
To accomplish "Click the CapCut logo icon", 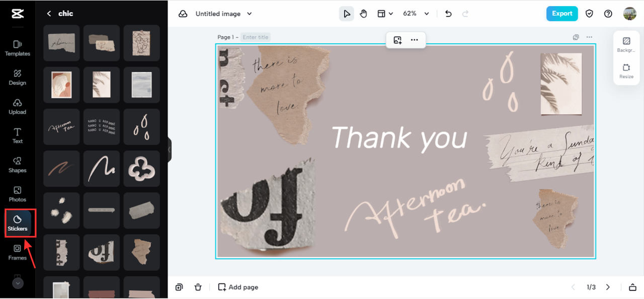I will pyautogui.click(x=17, y=14).
